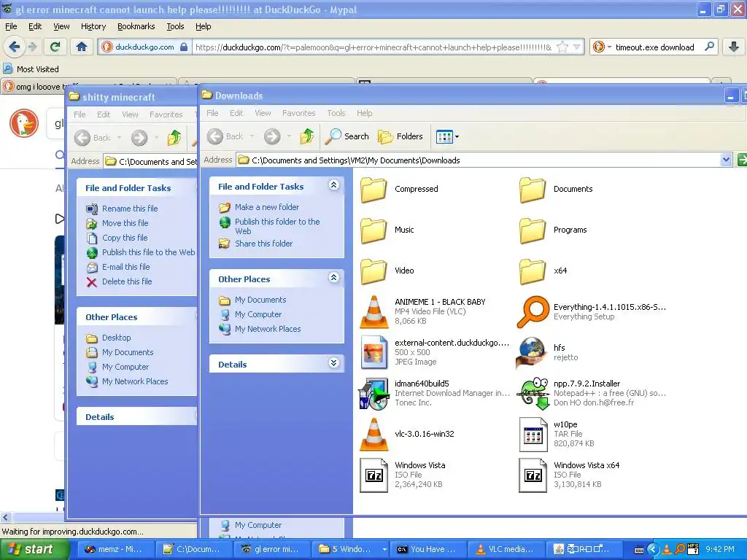
Task: Collapse Other Places panel in Downloads
Action: 334,278
